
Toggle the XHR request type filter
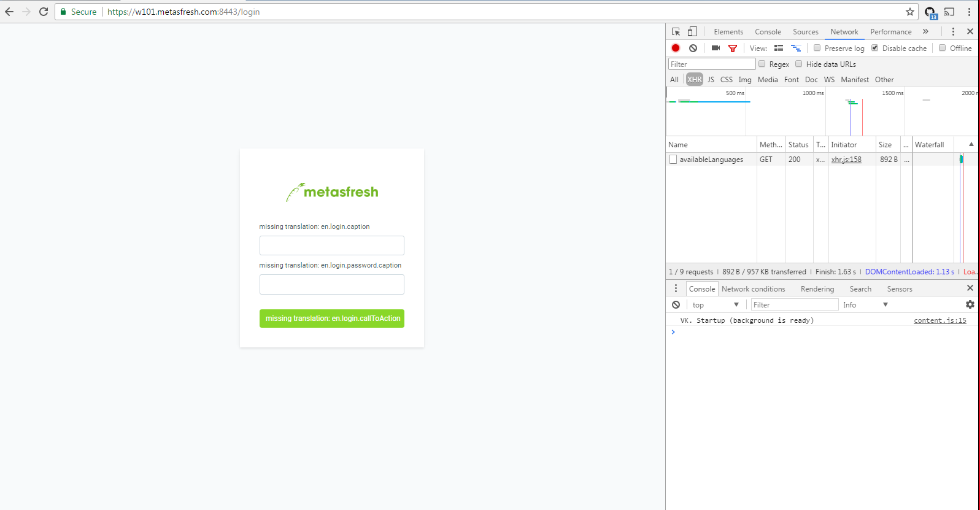(695, 79)
